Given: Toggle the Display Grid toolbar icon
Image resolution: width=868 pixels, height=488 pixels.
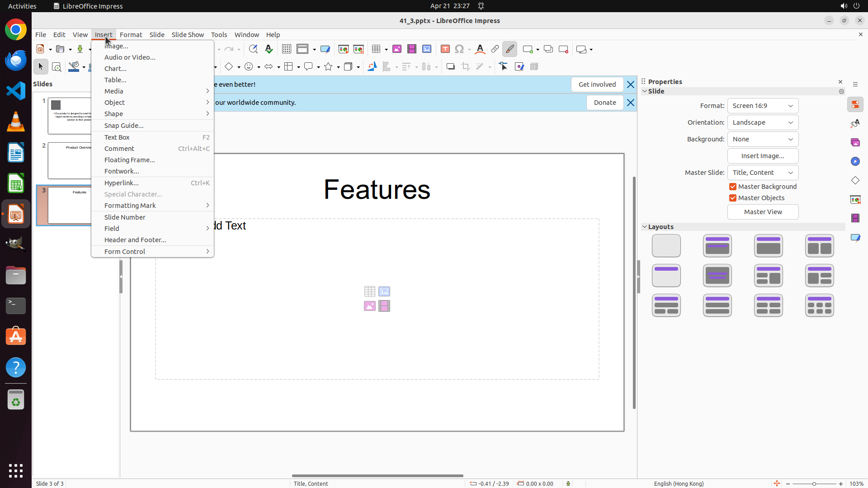Looking at the screenshot, I should 286,49.
